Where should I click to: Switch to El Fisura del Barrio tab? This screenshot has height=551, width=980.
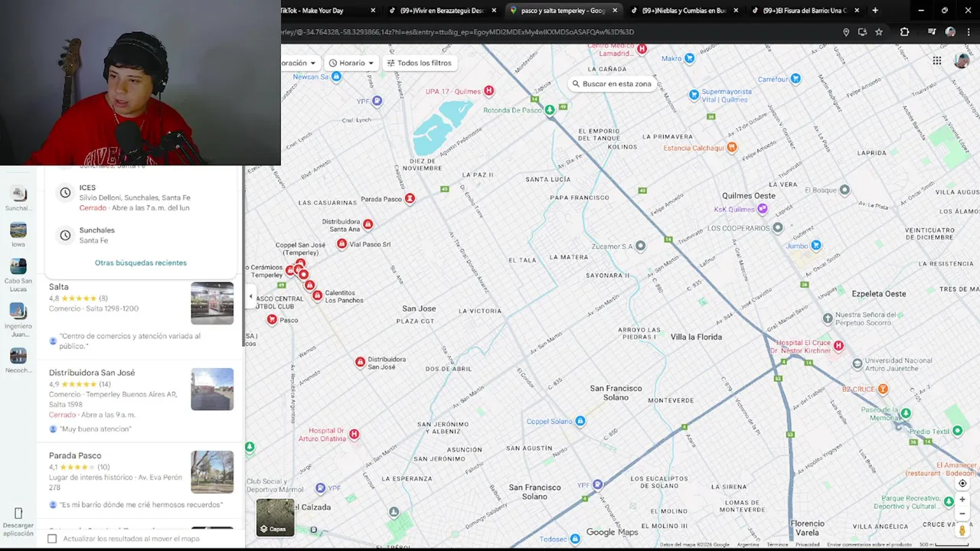click(x=805, y=11)
